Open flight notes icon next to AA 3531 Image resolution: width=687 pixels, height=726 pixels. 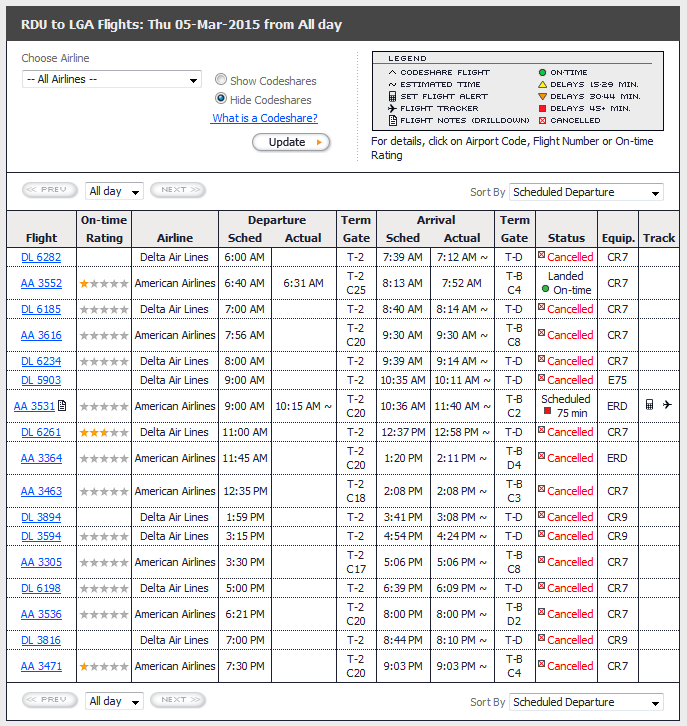coord(62,406)
